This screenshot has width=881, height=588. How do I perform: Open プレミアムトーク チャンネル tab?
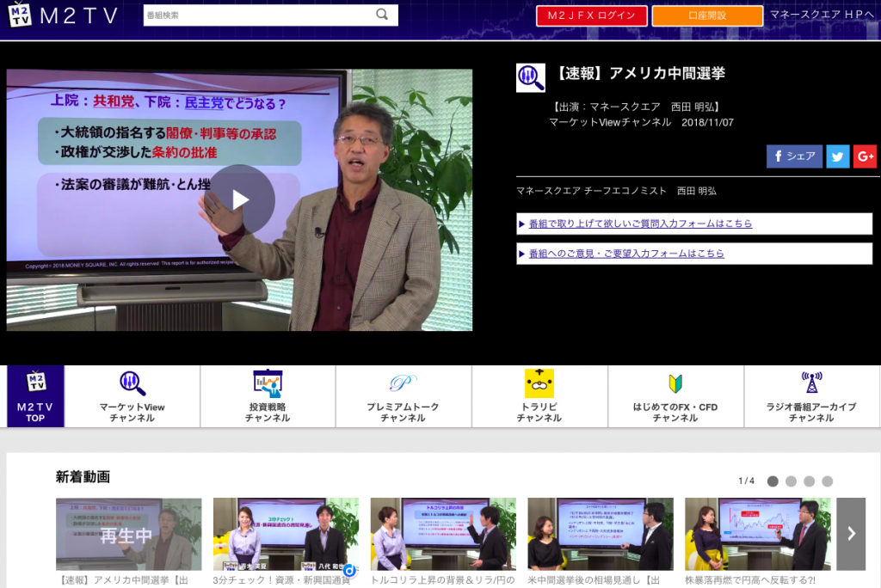pyautogui.click(x=404, y=396)
